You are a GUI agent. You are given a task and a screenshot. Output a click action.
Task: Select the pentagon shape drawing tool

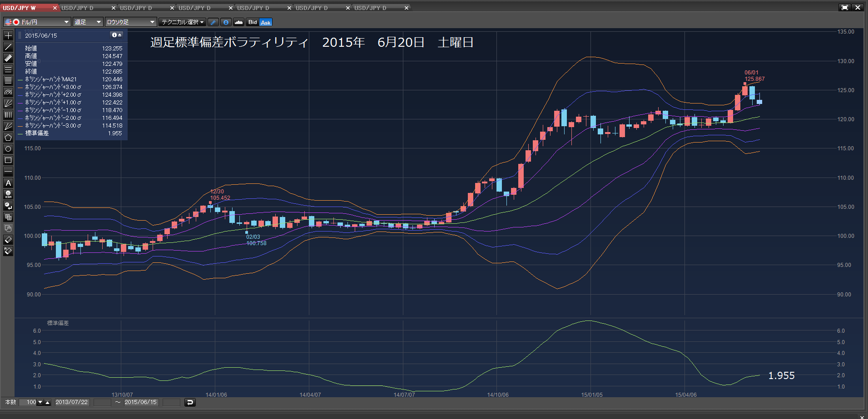(8, 138)
